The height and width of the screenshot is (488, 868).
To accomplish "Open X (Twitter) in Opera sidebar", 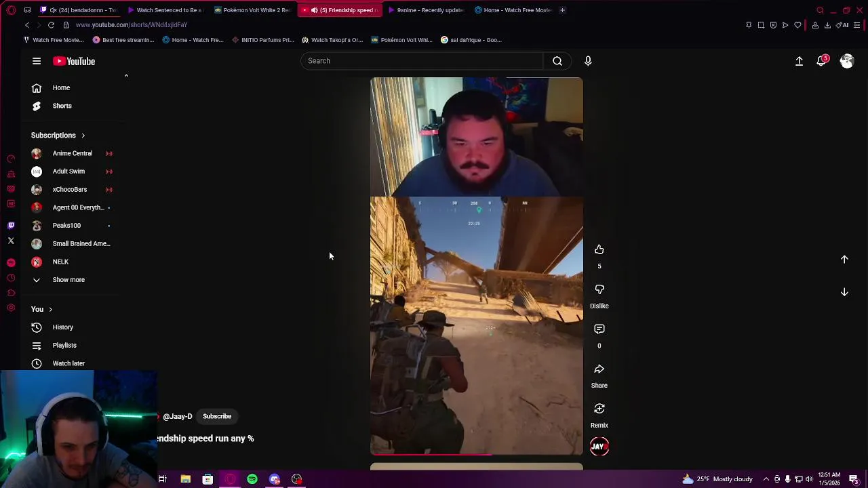I will [11, 241].
